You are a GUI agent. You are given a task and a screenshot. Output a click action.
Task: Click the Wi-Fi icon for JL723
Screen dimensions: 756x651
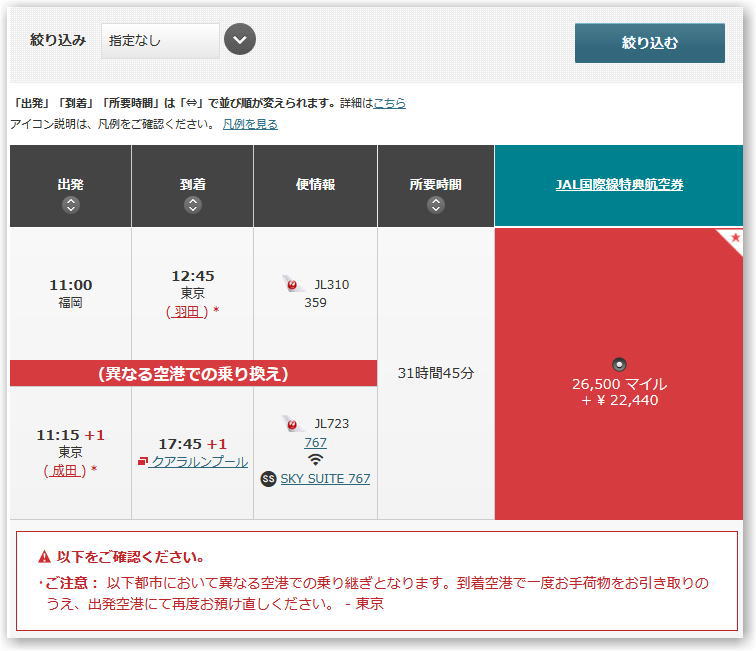(315, 460)
